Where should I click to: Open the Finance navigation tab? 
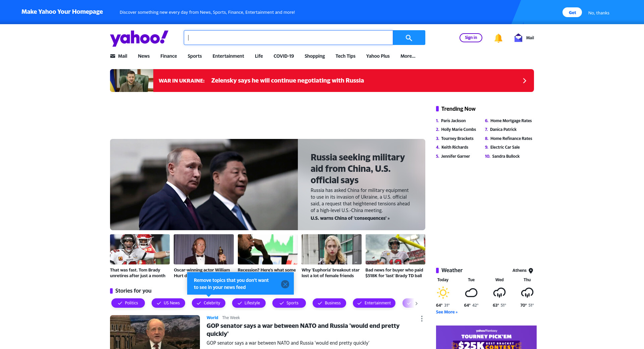[x=168, y=56]
